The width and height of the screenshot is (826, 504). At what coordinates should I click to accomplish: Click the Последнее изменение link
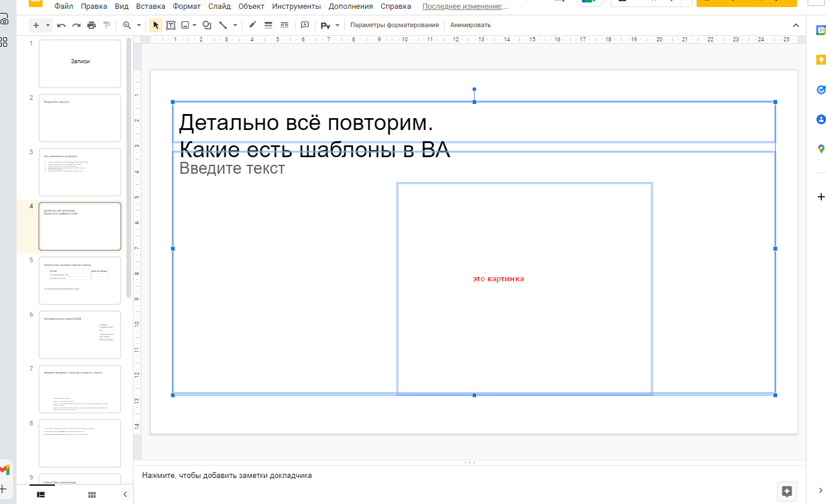465,6
